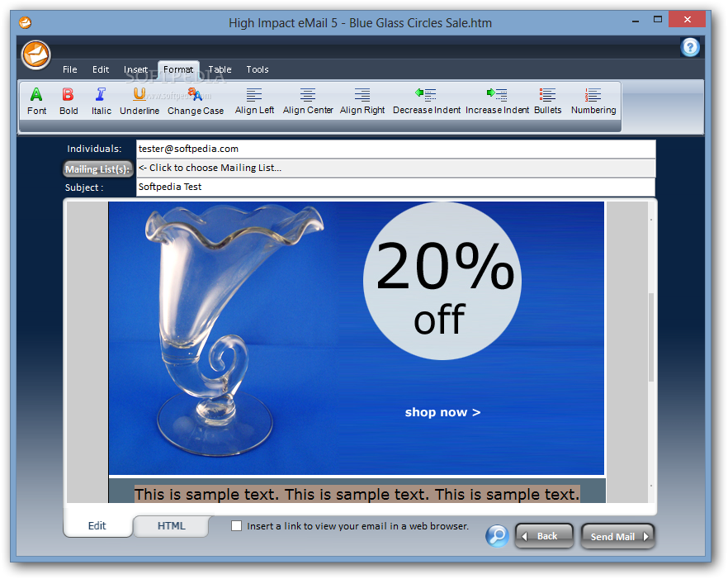This screenshot has width=728, height=579.
Task: Enable insert link to view email in browser
Action: (x=237, y=526)
